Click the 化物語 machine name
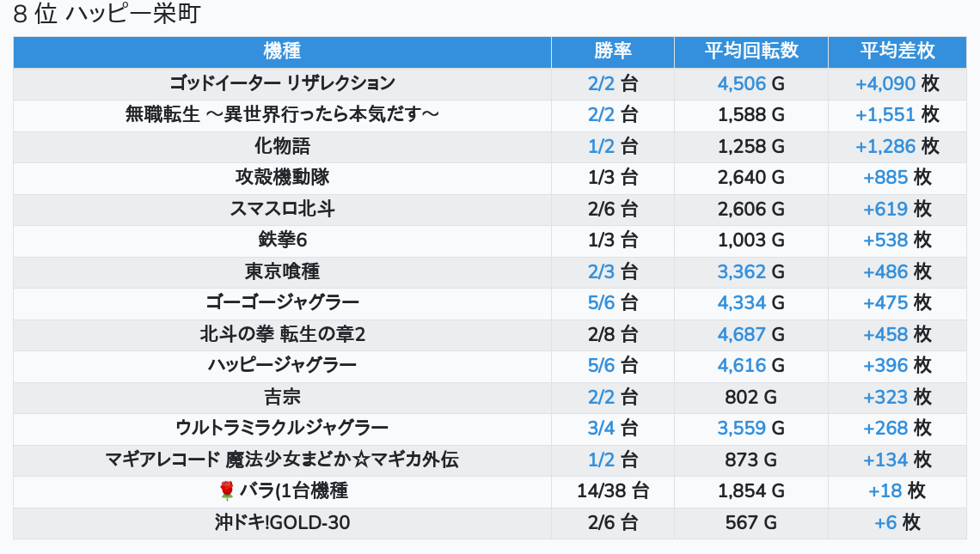 [282, 146]
